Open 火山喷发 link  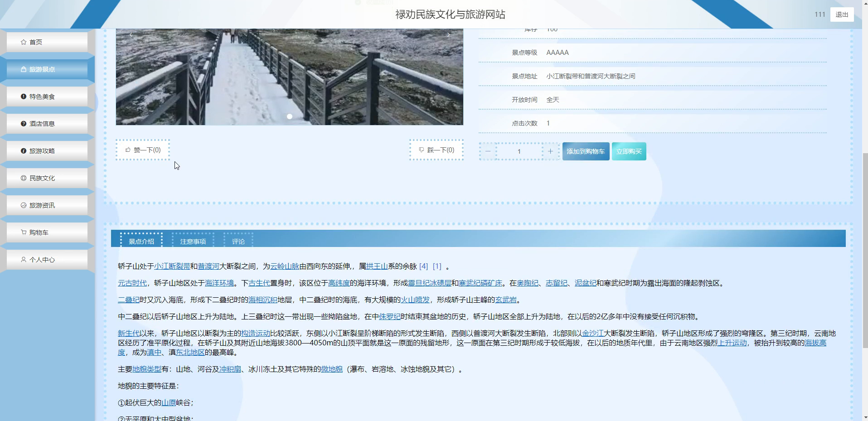coord(415,300)
